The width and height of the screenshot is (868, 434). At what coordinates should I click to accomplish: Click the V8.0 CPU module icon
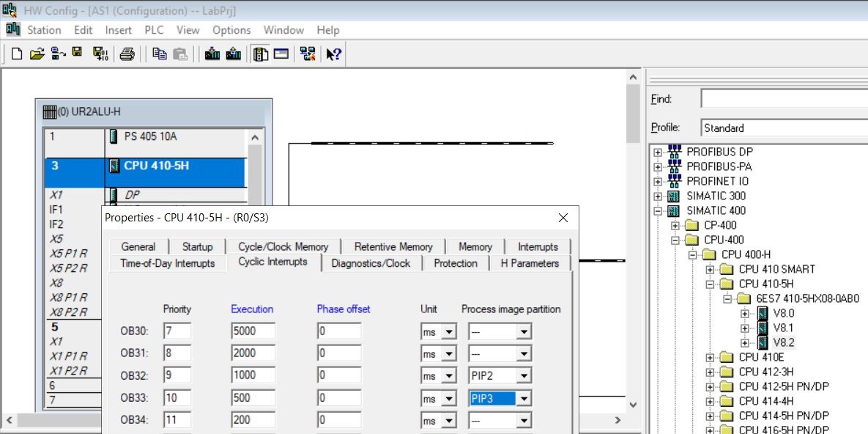(763, 313)
